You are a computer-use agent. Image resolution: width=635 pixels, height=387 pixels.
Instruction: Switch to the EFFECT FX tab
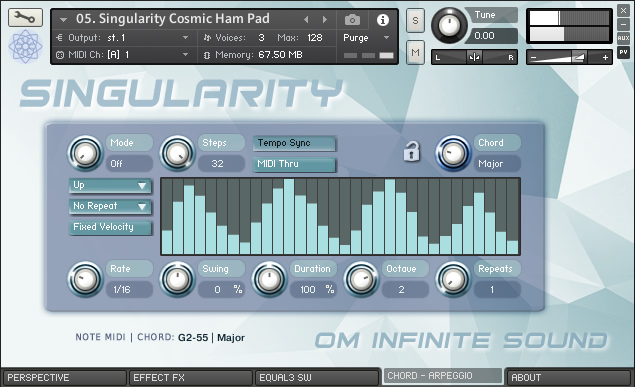click(190, 378)
